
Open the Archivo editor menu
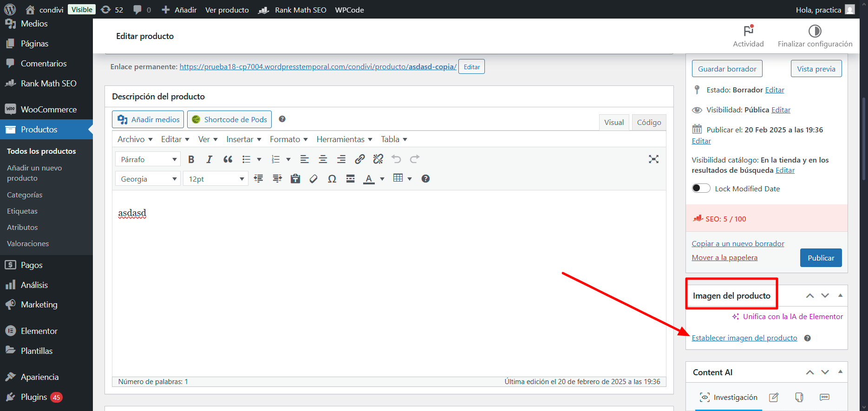[x=135, y=139]
